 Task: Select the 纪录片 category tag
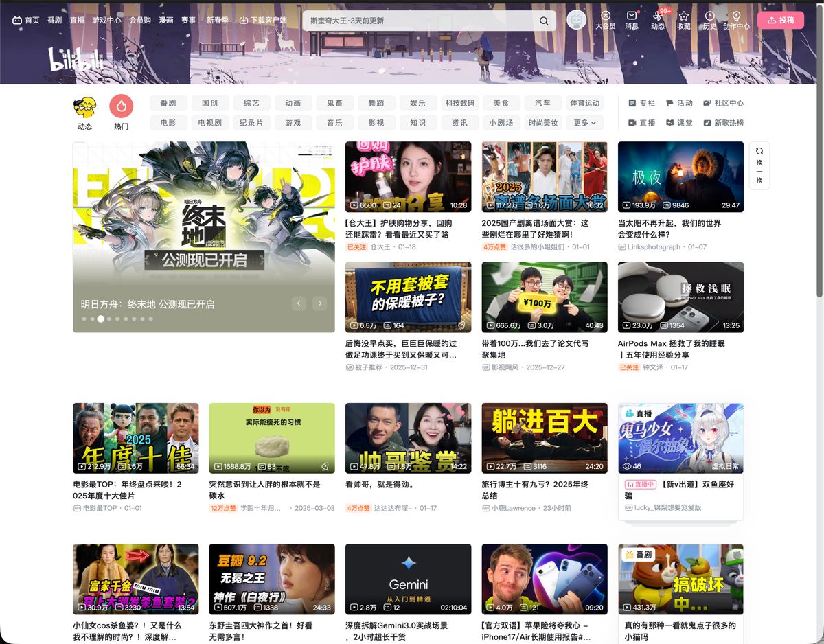[x=251, y=123]
